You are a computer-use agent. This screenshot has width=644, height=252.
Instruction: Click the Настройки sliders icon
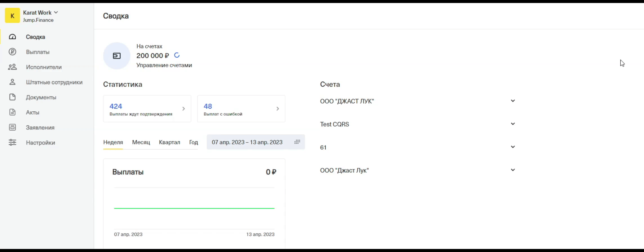[12, 143]
